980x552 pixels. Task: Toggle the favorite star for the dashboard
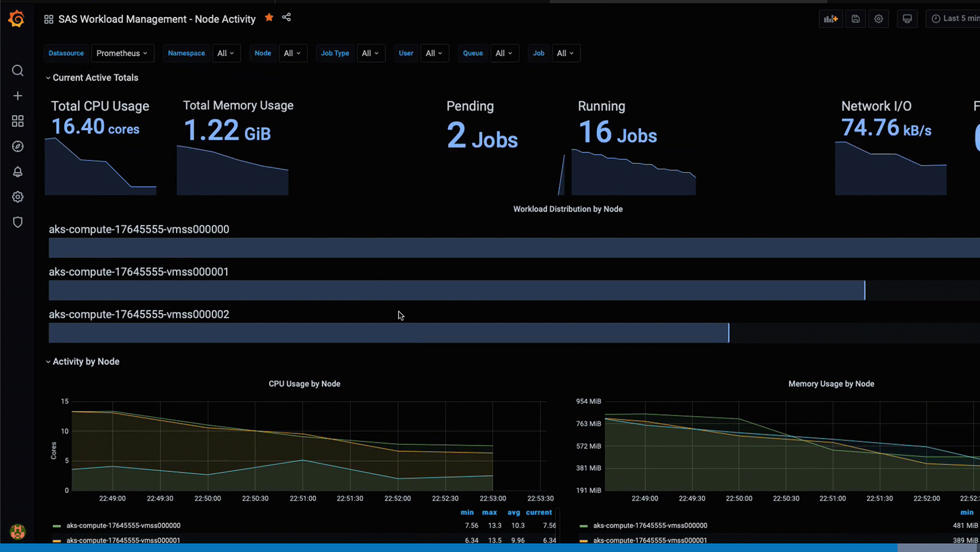pos(269,17)
